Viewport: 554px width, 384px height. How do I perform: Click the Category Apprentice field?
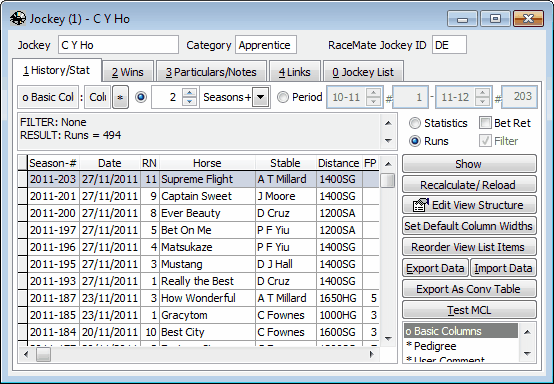coord(266,45)
